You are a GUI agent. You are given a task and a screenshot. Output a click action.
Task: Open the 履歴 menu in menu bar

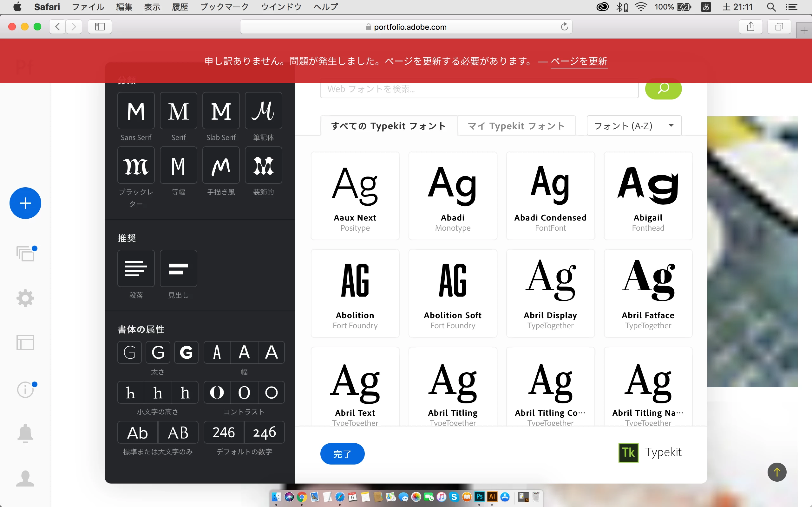(x=180, y=7)
